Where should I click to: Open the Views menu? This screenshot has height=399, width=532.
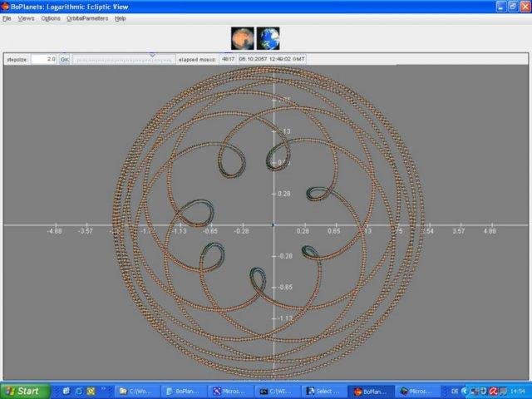(26, 18)
